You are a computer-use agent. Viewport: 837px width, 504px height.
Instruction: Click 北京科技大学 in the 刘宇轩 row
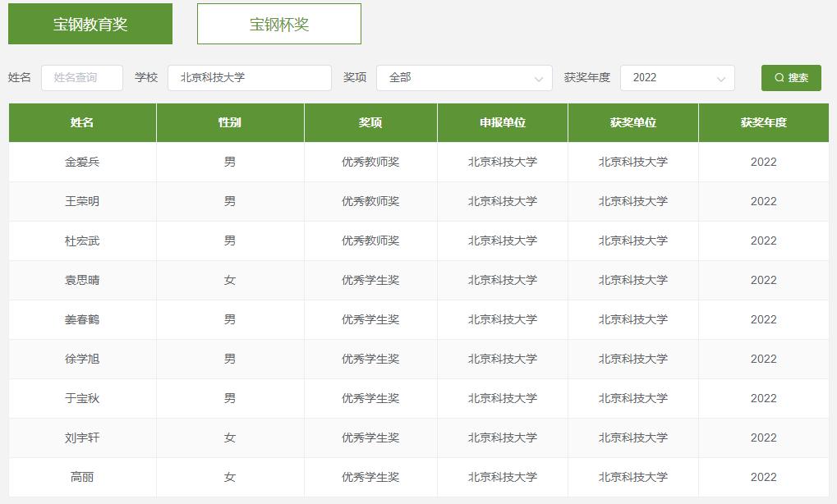(634, 438)
